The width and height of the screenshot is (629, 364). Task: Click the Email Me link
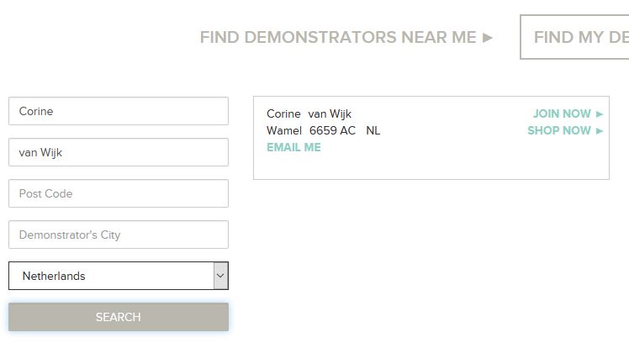click(293, 147)
